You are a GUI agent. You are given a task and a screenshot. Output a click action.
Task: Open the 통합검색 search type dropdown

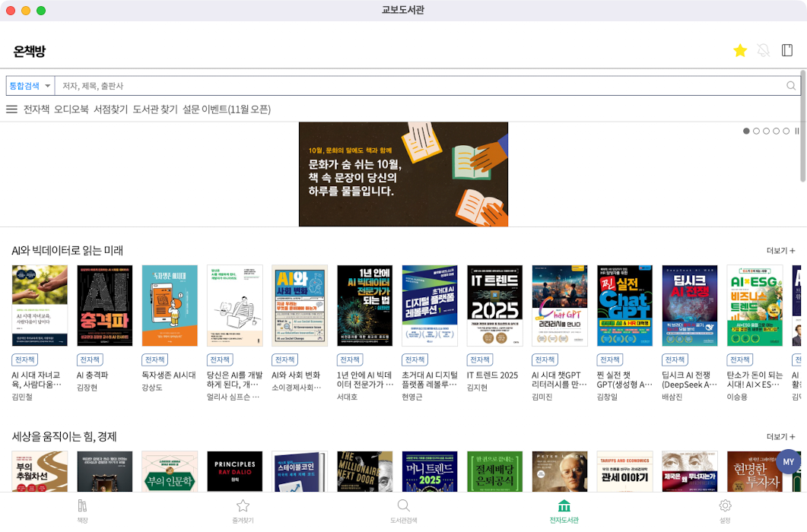[x=30, y=86]
